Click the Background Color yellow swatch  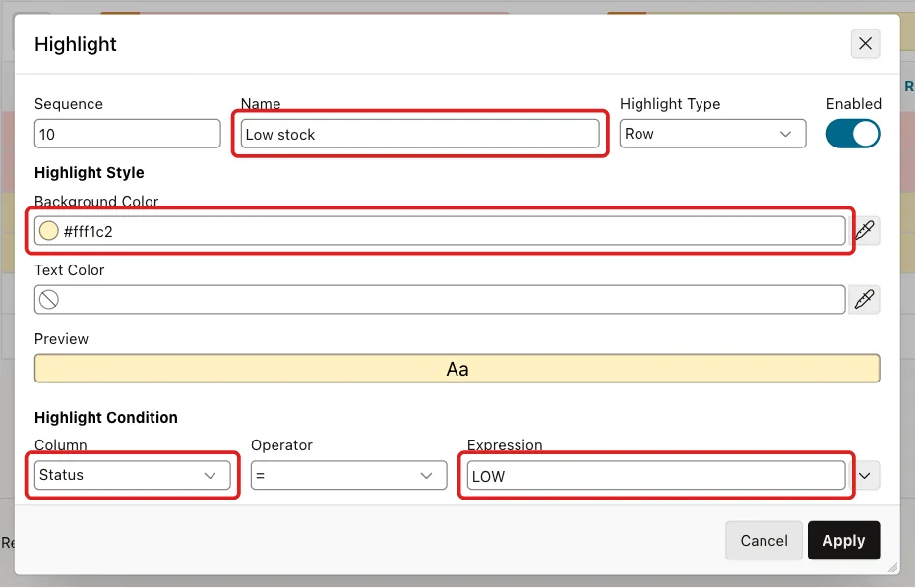point(49,231)
